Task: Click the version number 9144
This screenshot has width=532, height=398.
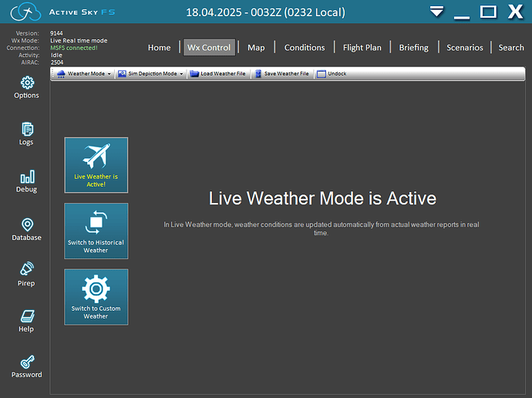Action: 56,33
